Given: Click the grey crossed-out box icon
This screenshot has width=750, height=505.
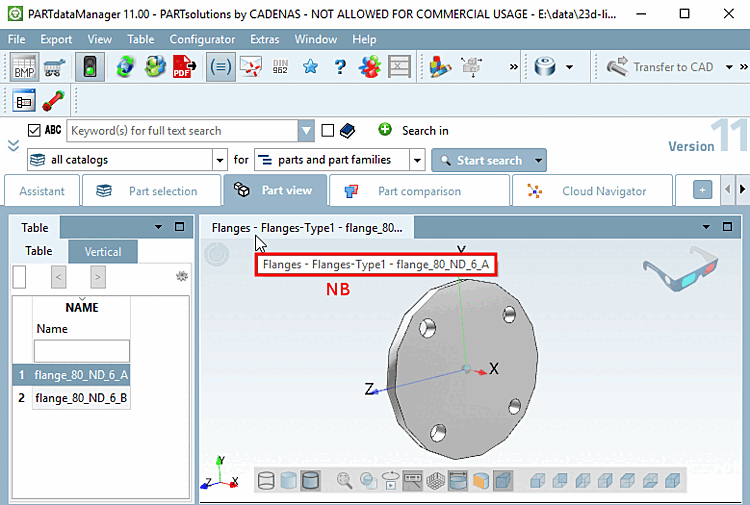Looking at the screenshot, I should (x=399, y=67).
